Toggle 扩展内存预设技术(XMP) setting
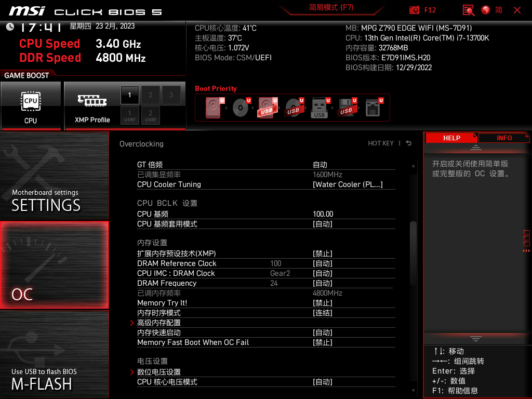 (x=266, y=254)
